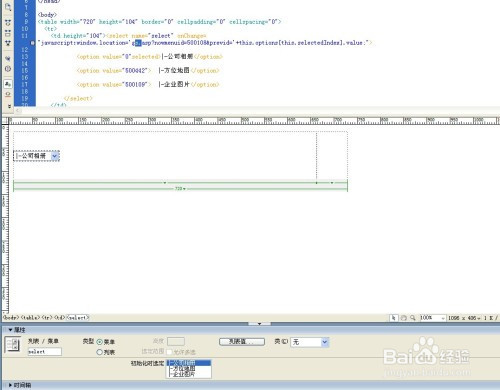Toggle the 允许多选 checkbox

(x=169, y=352)
